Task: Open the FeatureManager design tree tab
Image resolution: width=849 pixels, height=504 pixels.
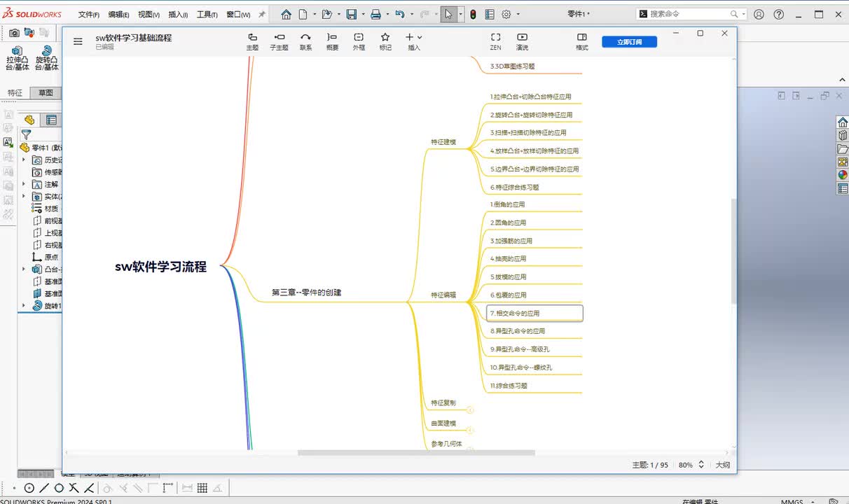Action: [29, 120]
